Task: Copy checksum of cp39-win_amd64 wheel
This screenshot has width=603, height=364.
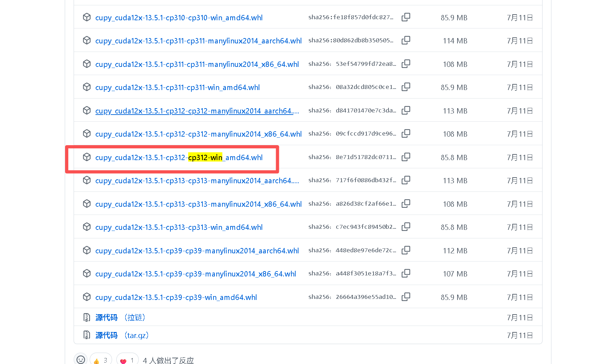Action: point(406,296)
